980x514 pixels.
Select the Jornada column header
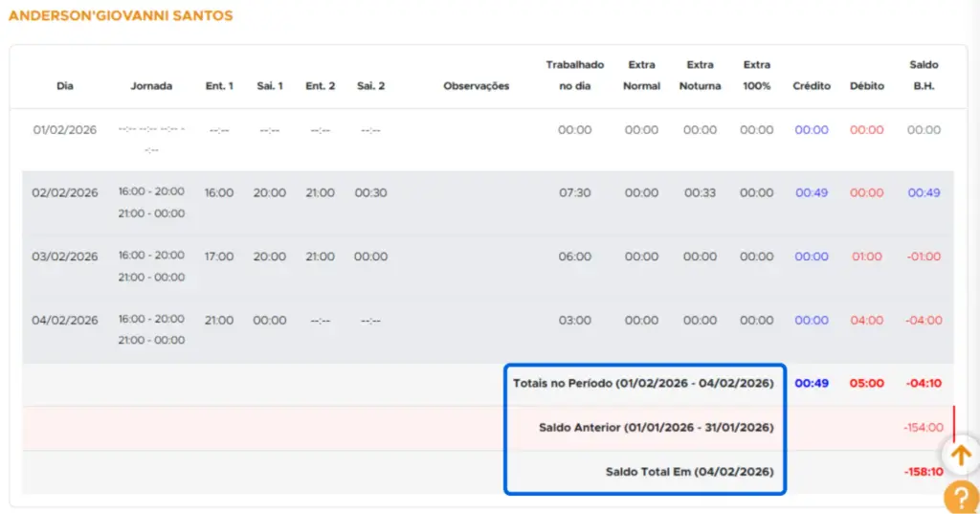pyautogui.click(x=151, y=86)
